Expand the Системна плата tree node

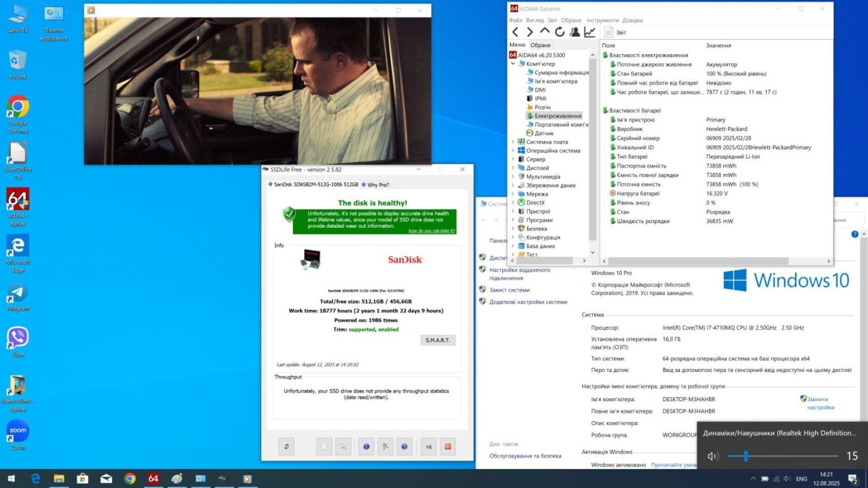point(513,142)
